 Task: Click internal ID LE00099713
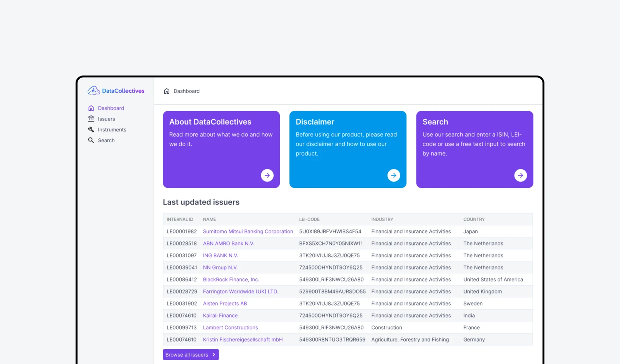182,327
